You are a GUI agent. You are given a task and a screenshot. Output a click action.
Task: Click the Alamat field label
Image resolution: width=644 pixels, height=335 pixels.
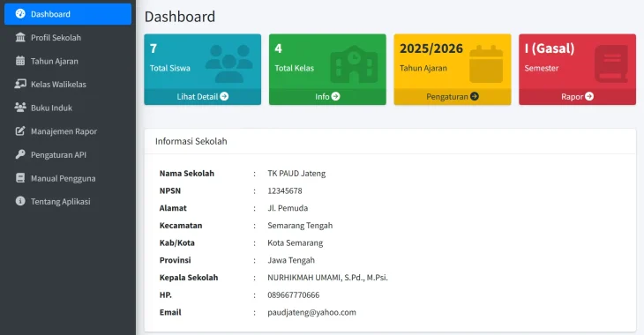[x=173, y=208]
